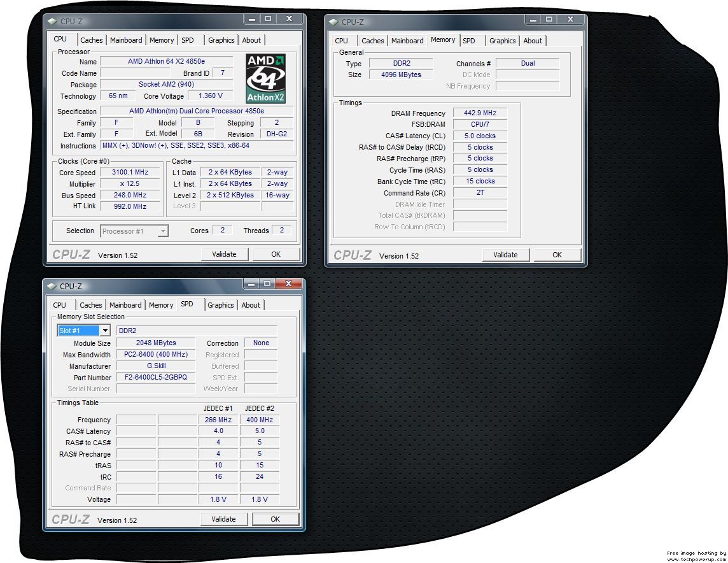The width and height of the screenshot is (728, 563).
Task: Click the Core Speed value 3100.1 MHz
Action: click(130, 173)
